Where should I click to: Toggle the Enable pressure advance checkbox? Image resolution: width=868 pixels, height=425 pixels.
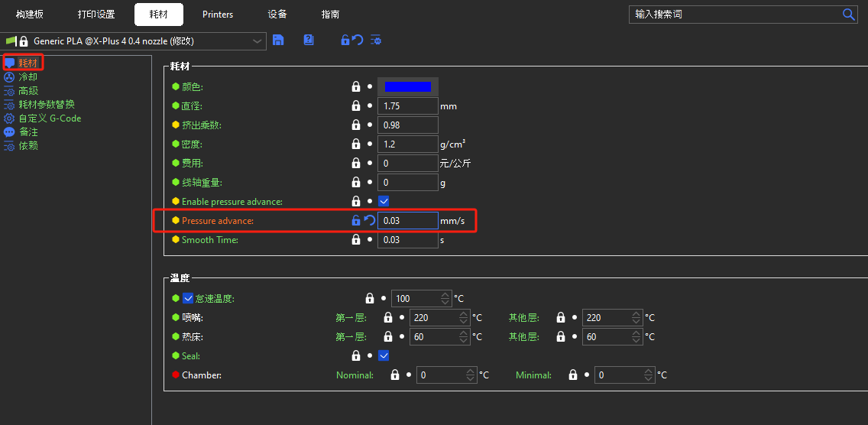click(x=383, y=201)
